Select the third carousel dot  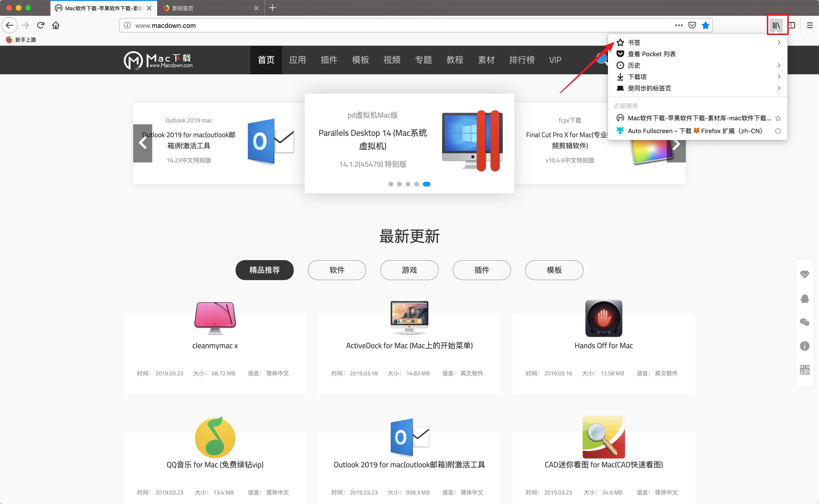pos(408,184)
